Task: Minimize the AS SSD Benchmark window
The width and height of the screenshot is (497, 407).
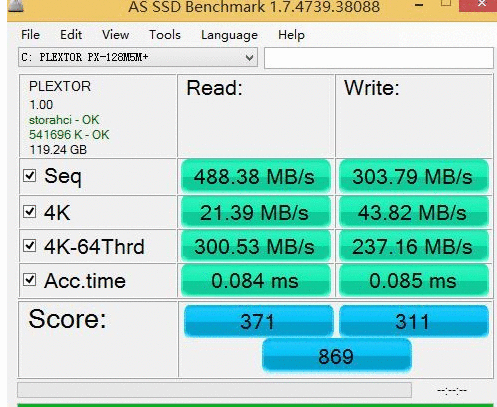Action: 419,5
